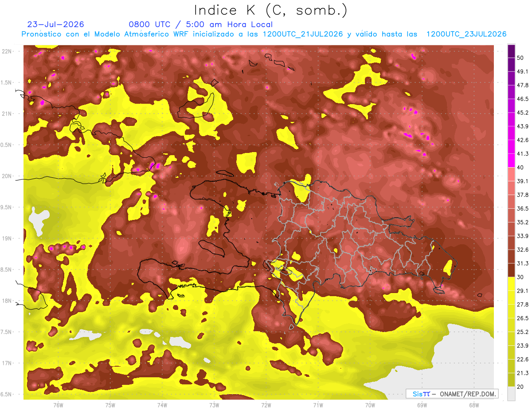
Task: Click "0800 UTC / 5:00 am Hora Local" text
Action: point(201,24)
